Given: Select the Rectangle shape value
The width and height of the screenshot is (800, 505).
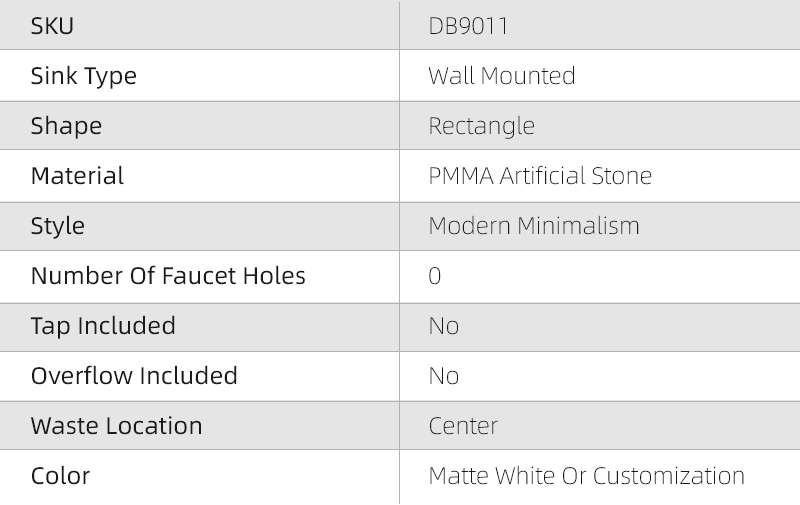Looking at the screenshot, I should pyautogui.click(x=481, y=126).
